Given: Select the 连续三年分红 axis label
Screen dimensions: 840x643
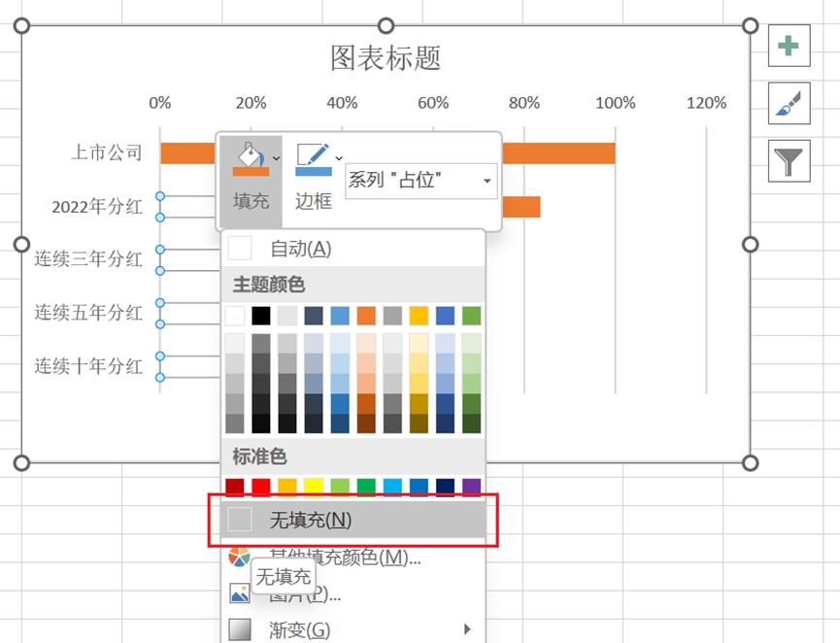Looking at the screenshot, I should pos(88,259).
